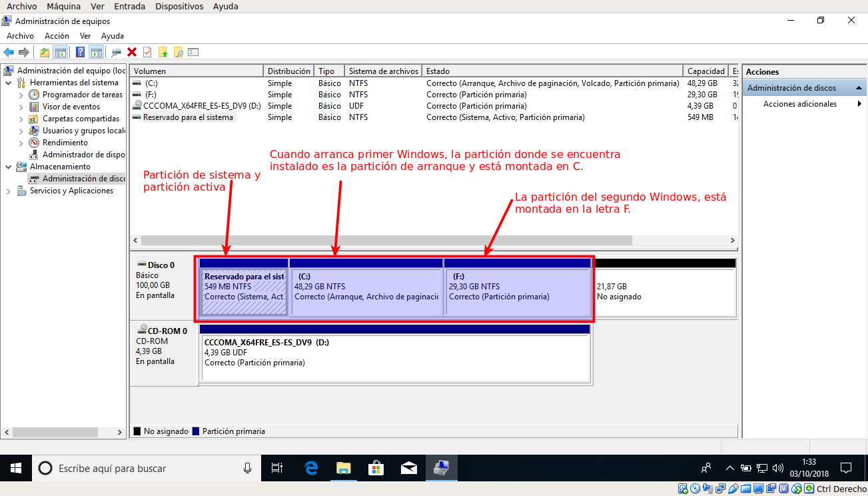Open the Dispositivos menu in VM menu bar
This screenshot has height=496, width=868.
point(179,6)
